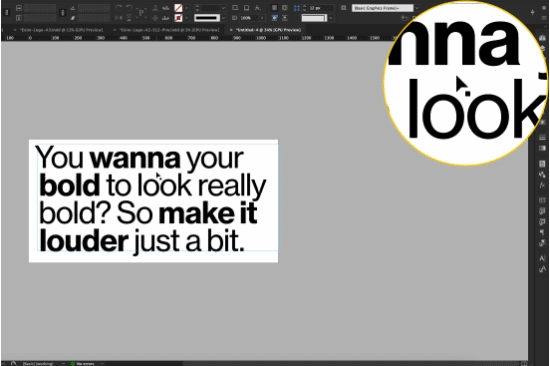Viewport: 550px width, 366px height.
Task: Toggle the constrain scaling chain icon
Action: click(x=63, y=13)
